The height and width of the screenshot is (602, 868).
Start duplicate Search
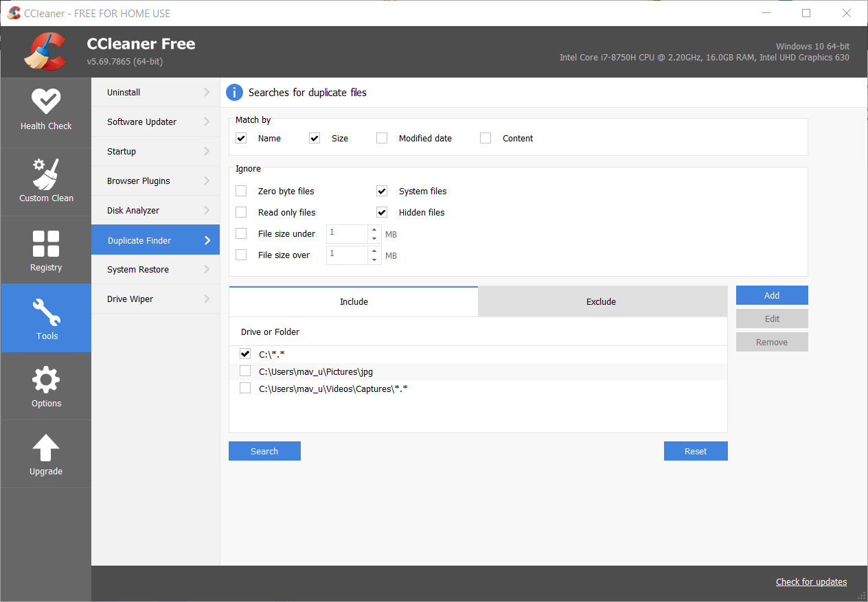coord(264,451)
